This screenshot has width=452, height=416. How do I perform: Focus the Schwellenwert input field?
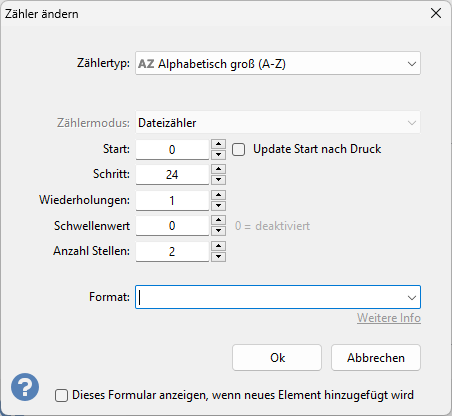click(172, 226)
